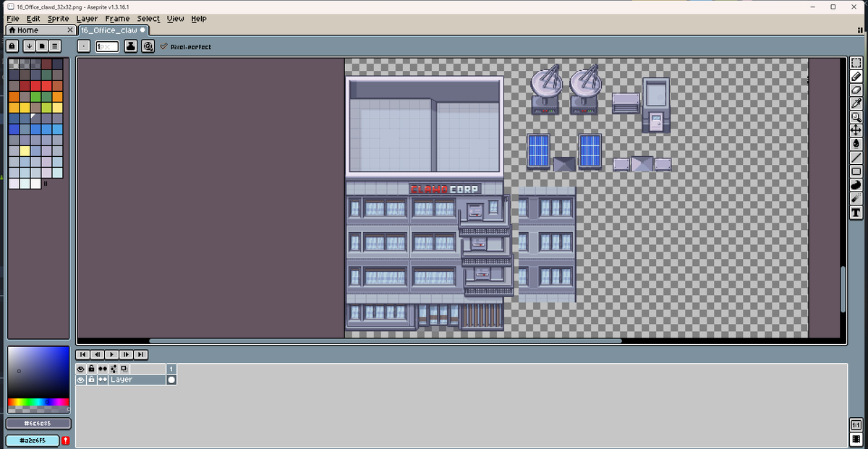Click the hue spectrum bar

click(x=38, y=402)
